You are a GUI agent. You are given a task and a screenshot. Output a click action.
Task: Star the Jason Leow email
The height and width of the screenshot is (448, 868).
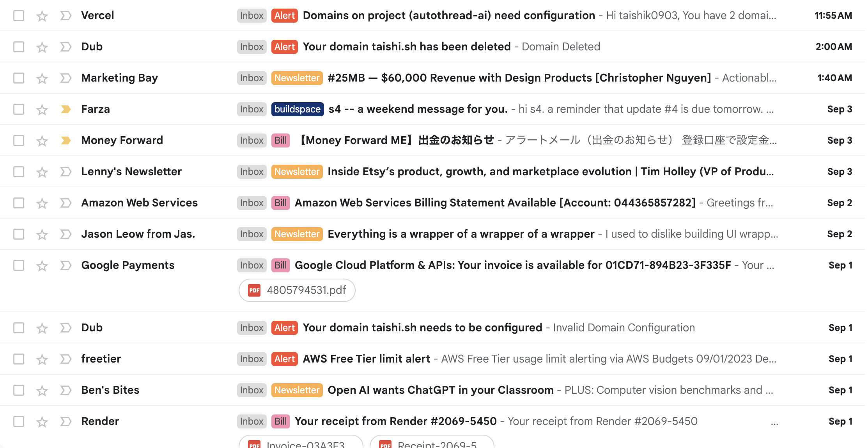click(x=42, y=235)
